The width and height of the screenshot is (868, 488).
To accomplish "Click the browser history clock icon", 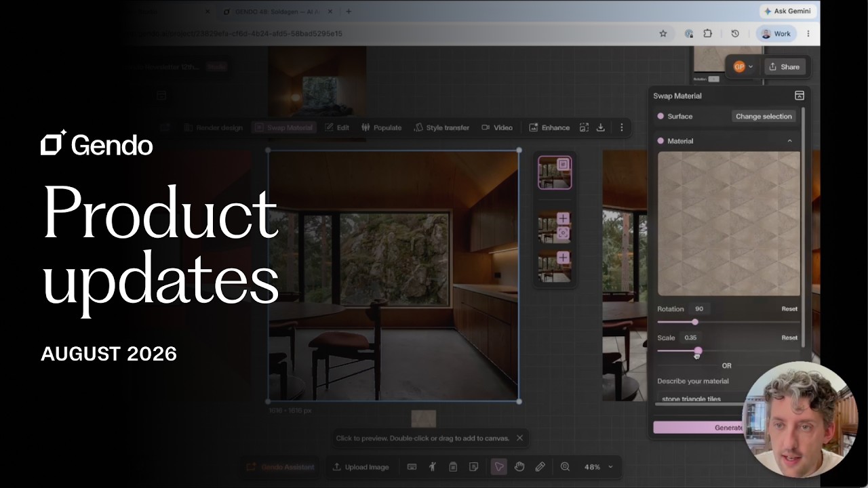I will click(x=735, y=34).
